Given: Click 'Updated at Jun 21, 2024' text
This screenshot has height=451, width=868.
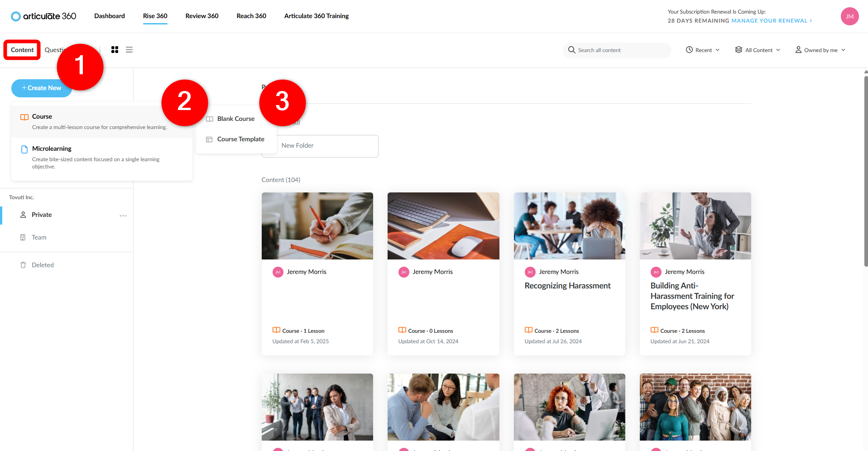Looking at the screenshot, I should click(680, 341).
